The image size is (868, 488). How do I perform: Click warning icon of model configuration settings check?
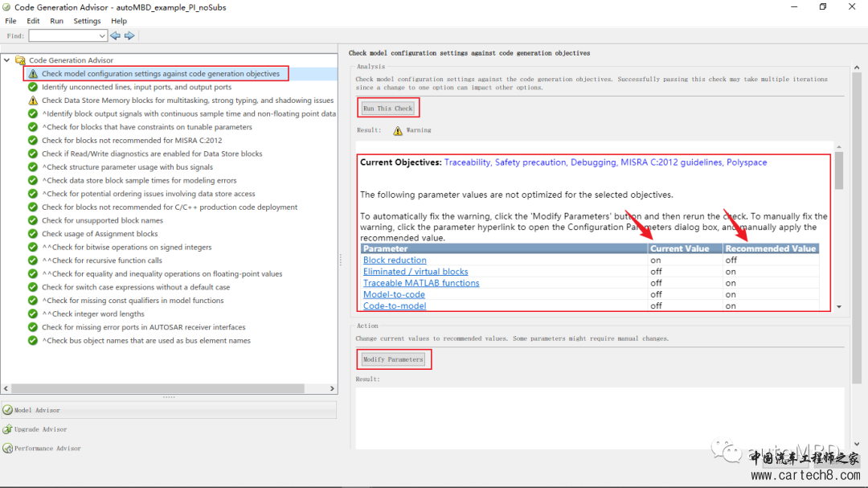tap(33, 73)
